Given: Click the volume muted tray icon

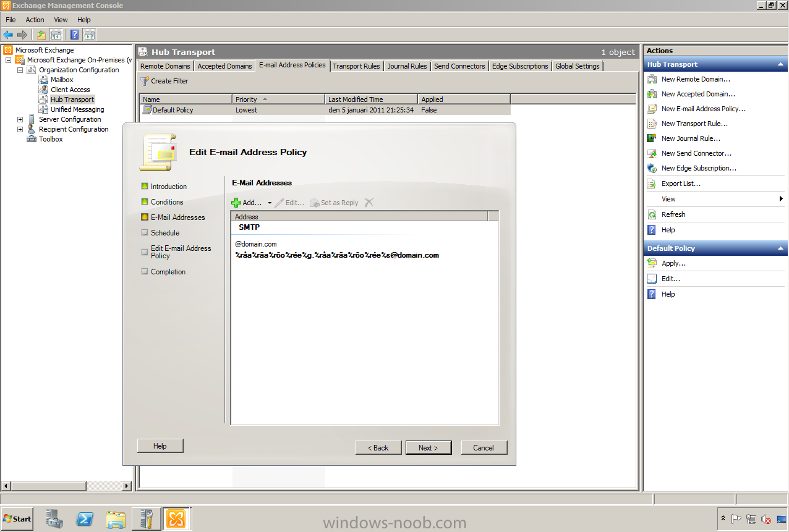Looking at the screenshot, I should coord(767,520).
